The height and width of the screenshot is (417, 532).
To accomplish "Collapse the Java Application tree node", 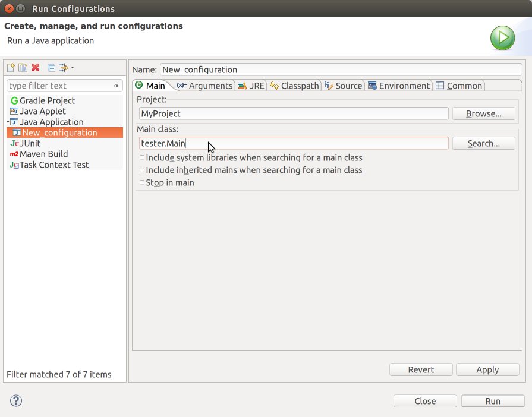I will point(8,122).
